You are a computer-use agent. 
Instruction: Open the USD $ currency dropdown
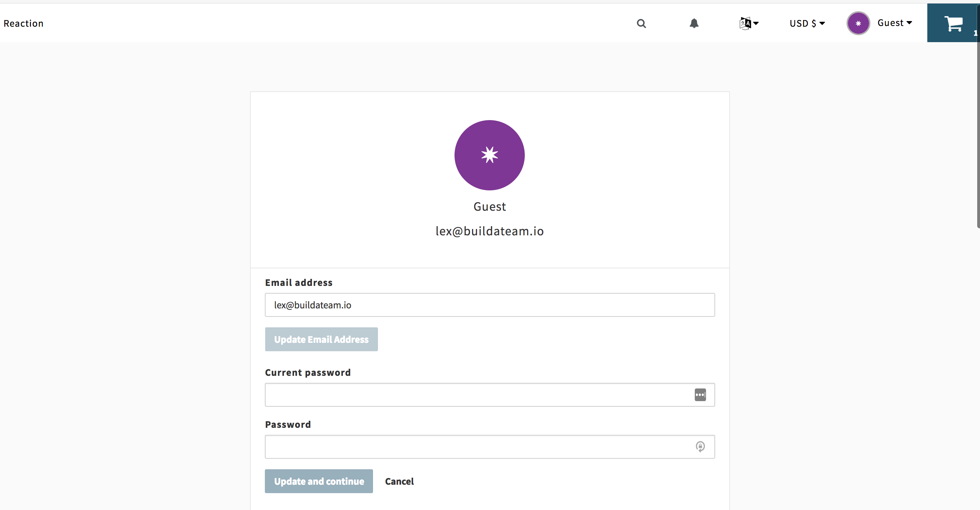click(x=807, y=24)
